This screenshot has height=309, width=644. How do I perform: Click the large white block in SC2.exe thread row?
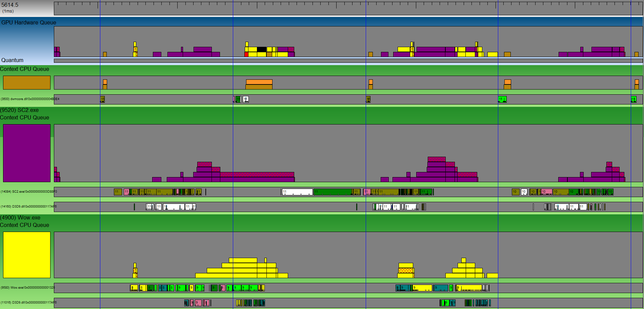297,192
